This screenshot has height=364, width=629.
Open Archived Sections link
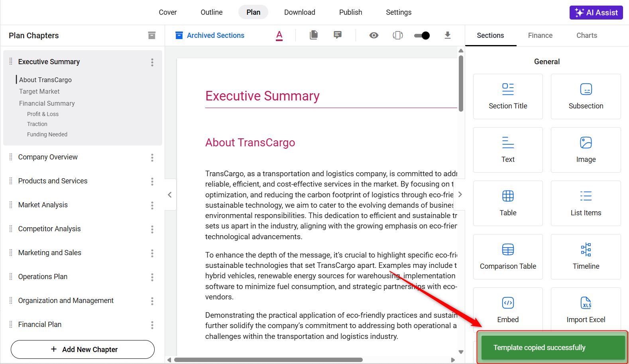click(x=210, y=35)
